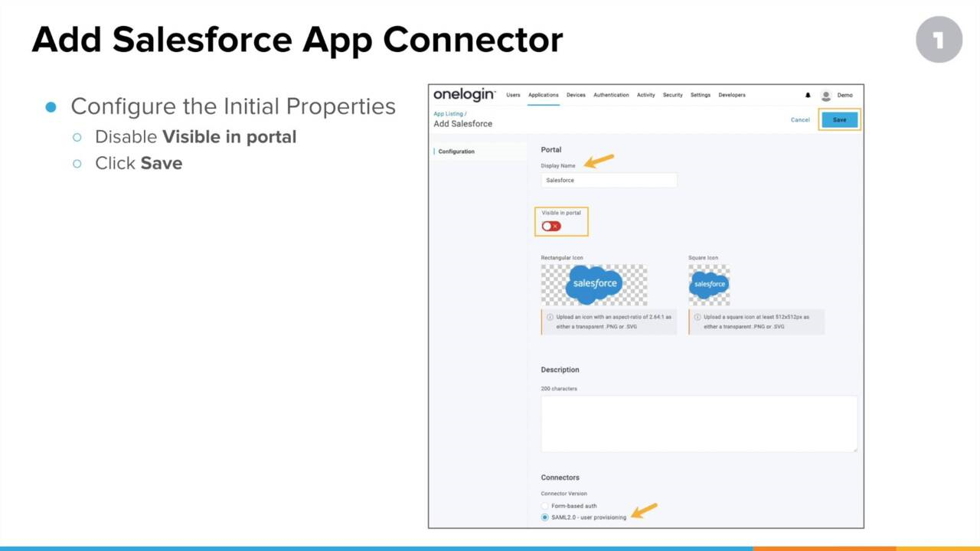This screenshot has width=980, height=551.
Task: Click the Cancel link
Action: click(800, 120)
